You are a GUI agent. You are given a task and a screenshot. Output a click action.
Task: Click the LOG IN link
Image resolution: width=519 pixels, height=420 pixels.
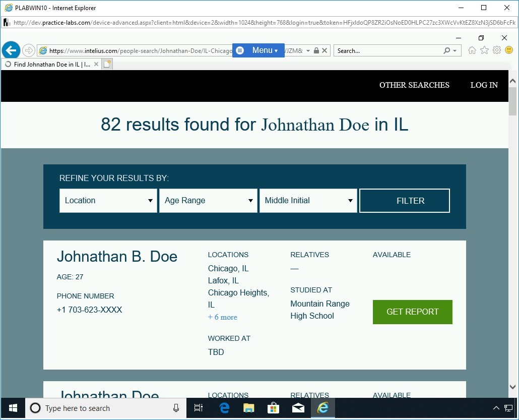pos(484,85)
